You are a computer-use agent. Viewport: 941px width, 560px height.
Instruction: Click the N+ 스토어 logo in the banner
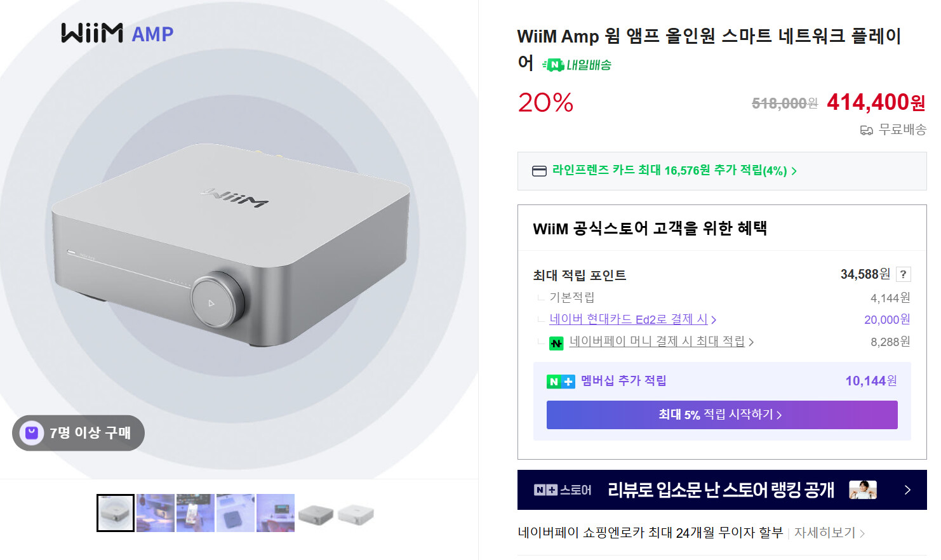tap(563, 490)
